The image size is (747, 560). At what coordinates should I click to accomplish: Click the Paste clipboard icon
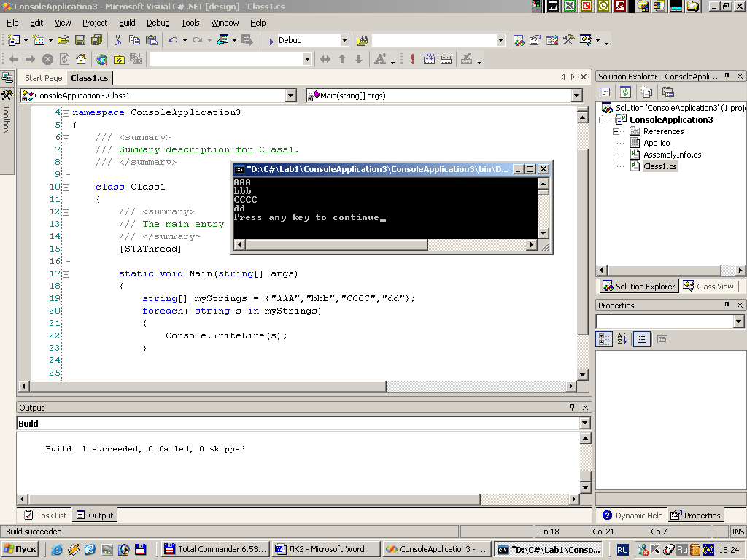click(152, 41)
